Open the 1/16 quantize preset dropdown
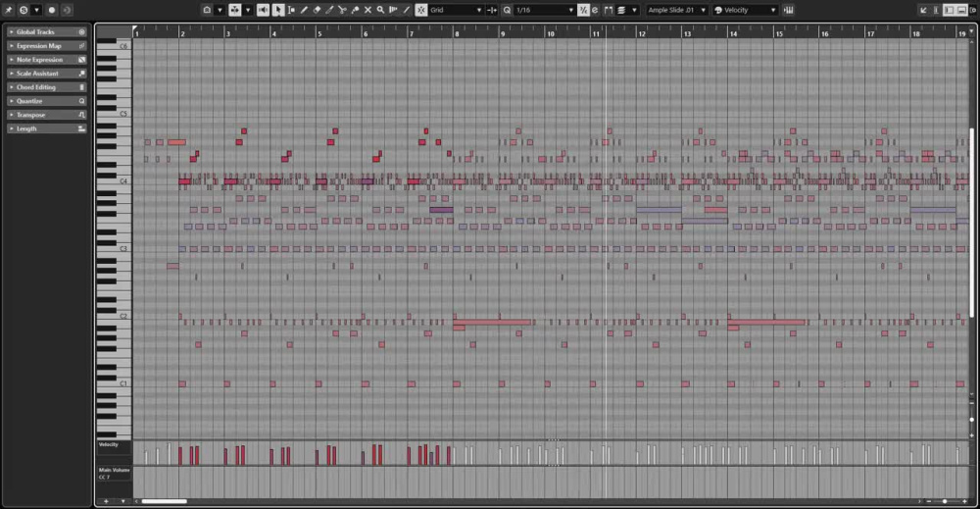980x509 pixels. point(544,10)
